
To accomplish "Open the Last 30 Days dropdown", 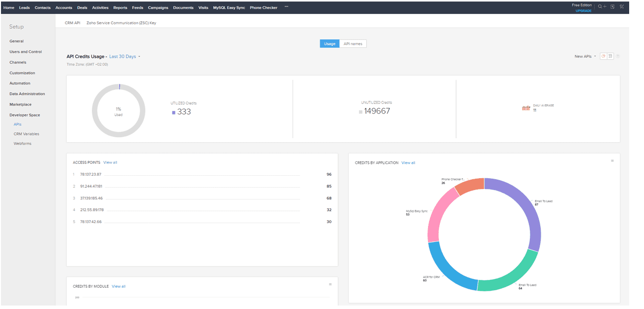I will point(125,57).
